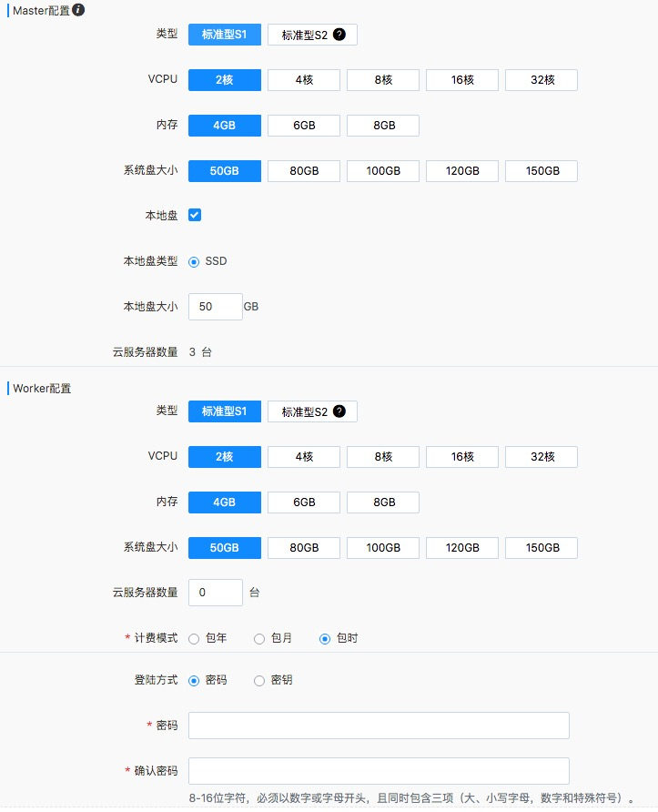Image resolution: width=658 pixels, height=812 pixels.
Task: Focus the 确认密码 field
Action: [x=379, y=771]
